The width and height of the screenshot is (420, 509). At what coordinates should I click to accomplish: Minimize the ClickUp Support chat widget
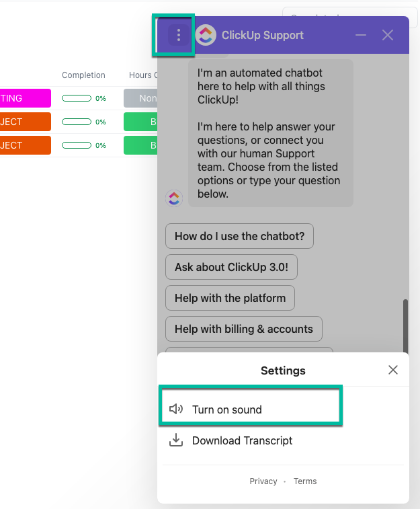pos(362,36)
